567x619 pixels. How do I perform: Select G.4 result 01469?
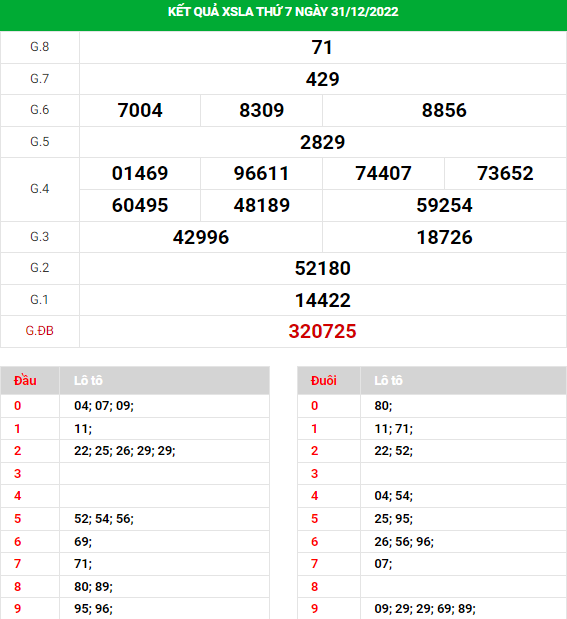[x=140, y=173]
